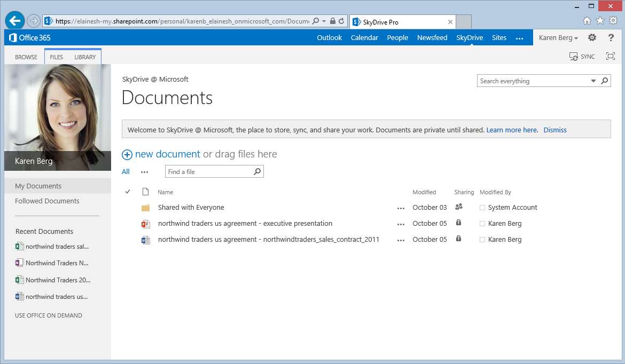Click the lock sharing icon for sales_contract_2011

click(x=458, y=239)
